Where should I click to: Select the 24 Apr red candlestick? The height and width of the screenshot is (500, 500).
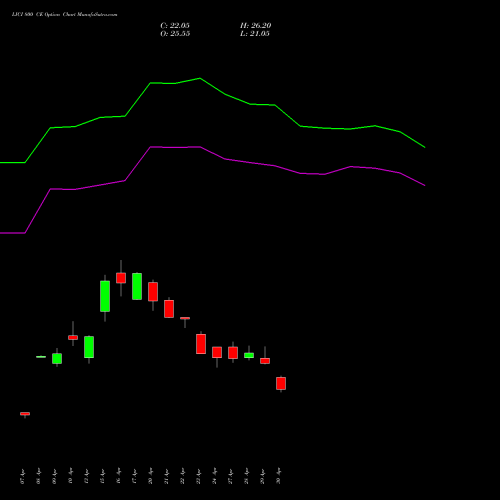pos(217,352)
